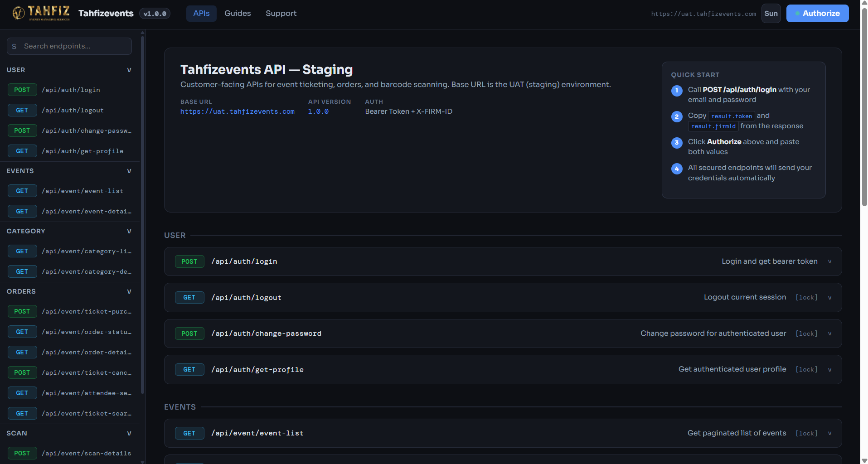
Task: Open the APIs tab
Action: click(x=201, y=14)
